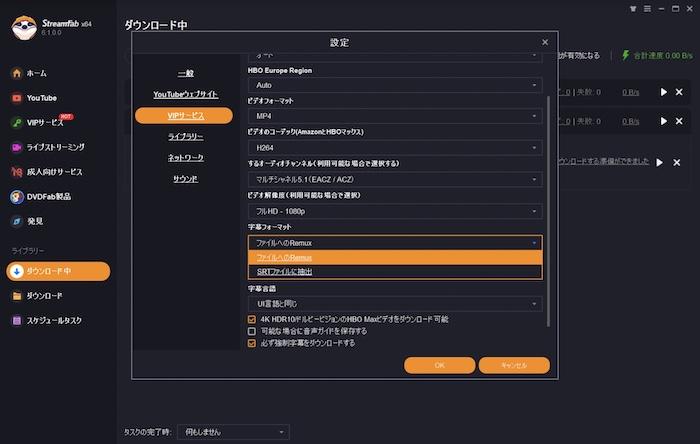Switch to the 一般 settings tab

[186, 73]
